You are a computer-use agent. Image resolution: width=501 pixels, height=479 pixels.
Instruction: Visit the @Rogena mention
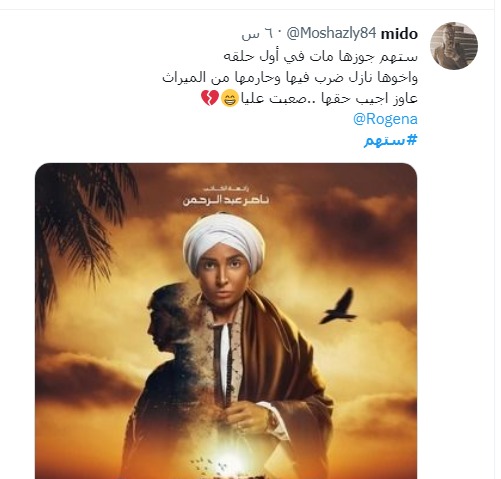pyautogui.click(x=385, y=119)
